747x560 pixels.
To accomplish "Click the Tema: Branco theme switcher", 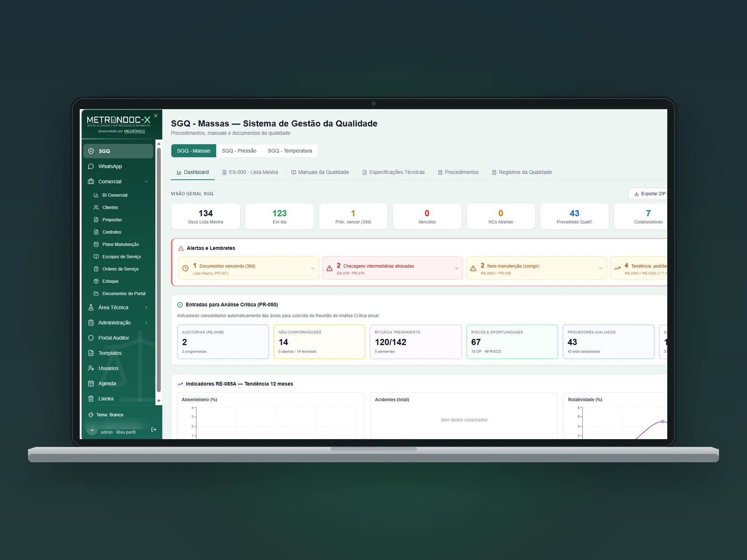I will 106,415.
